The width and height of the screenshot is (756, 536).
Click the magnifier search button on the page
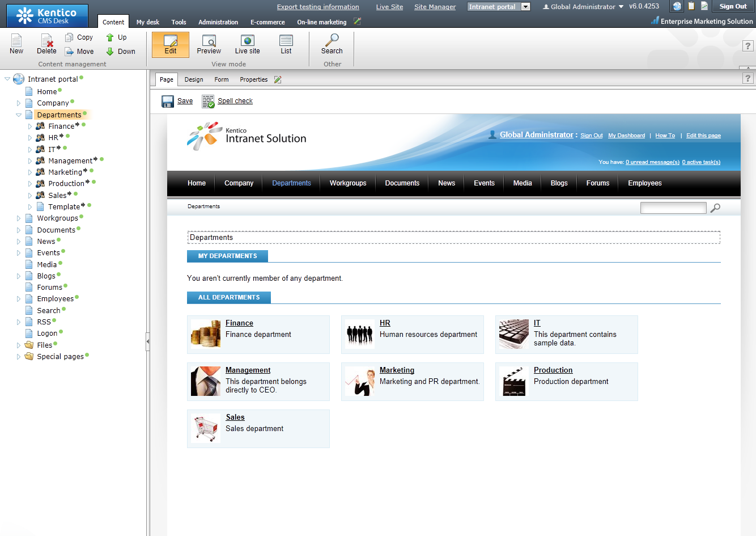[x=715, y=208]
